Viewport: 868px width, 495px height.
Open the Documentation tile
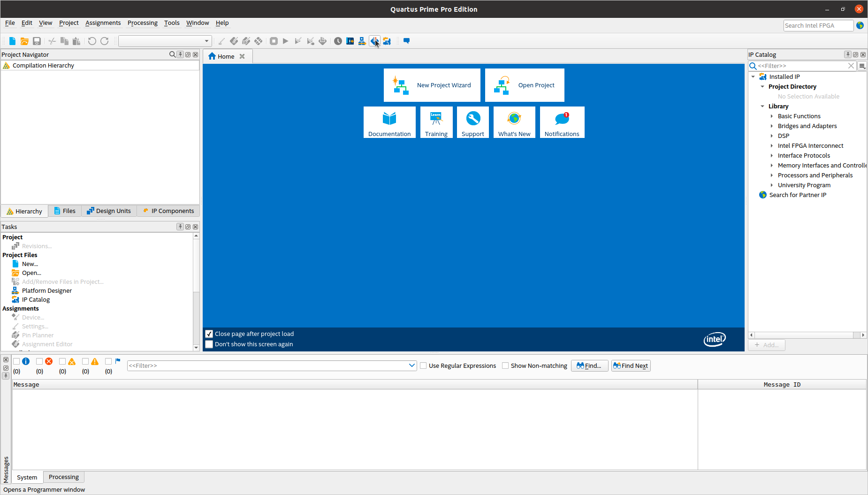coord(389,122)
